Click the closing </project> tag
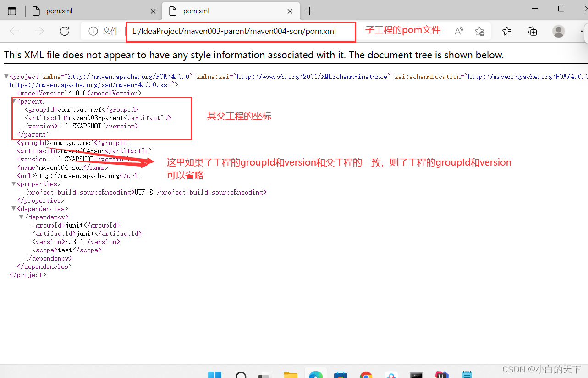The width and height of the screenshot is (588, 378). (28, 275)
